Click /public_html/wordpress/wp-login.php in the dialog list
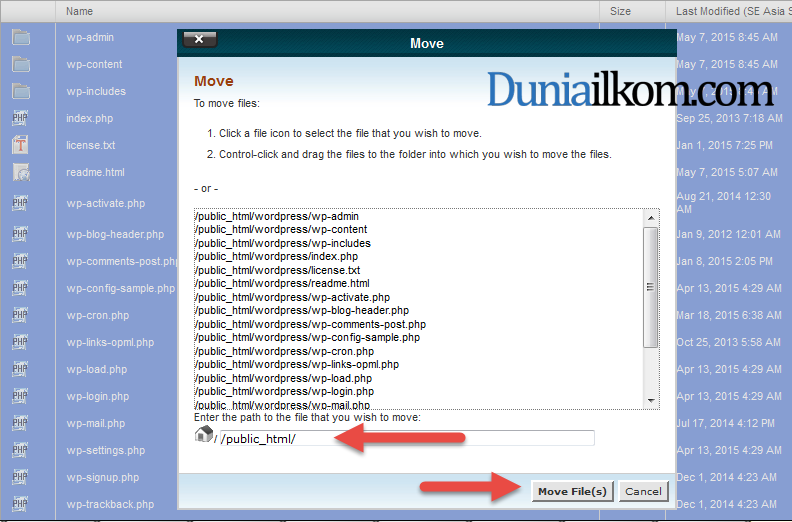Screen dimensions: 792x522 tap(284, 392)
